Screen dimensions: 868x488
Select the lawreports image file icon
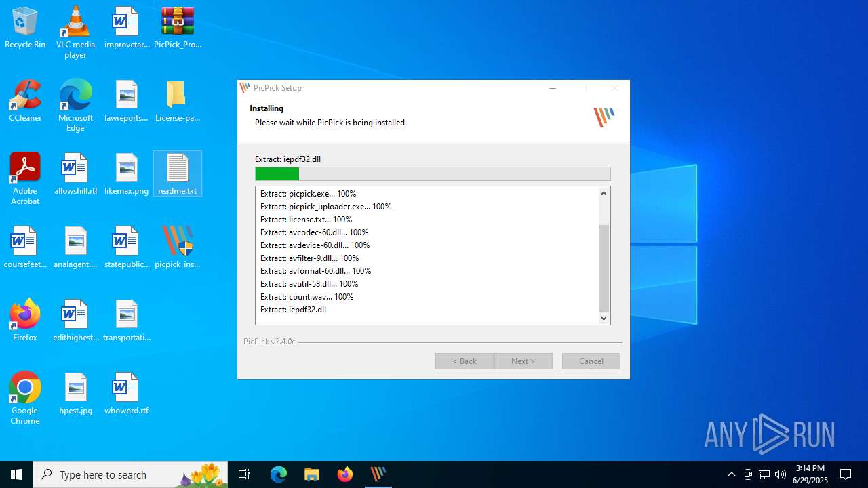coord(127,102)
